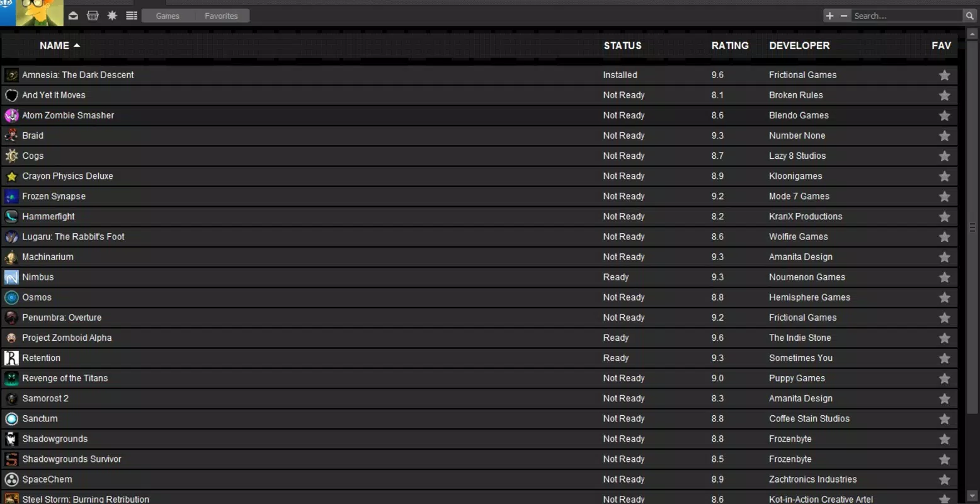Image resolution: width=980 pixels, height=504 pixels.
Task: Click the Osmos game icon
Action: click(11, 297)
